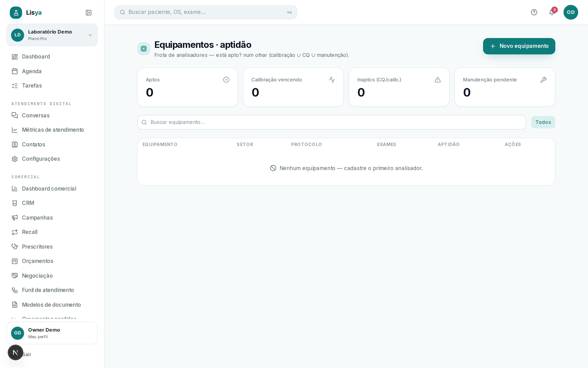Focus the Buscar equipamento search field
Screen dimensions: 588x368
pos(332,122)
